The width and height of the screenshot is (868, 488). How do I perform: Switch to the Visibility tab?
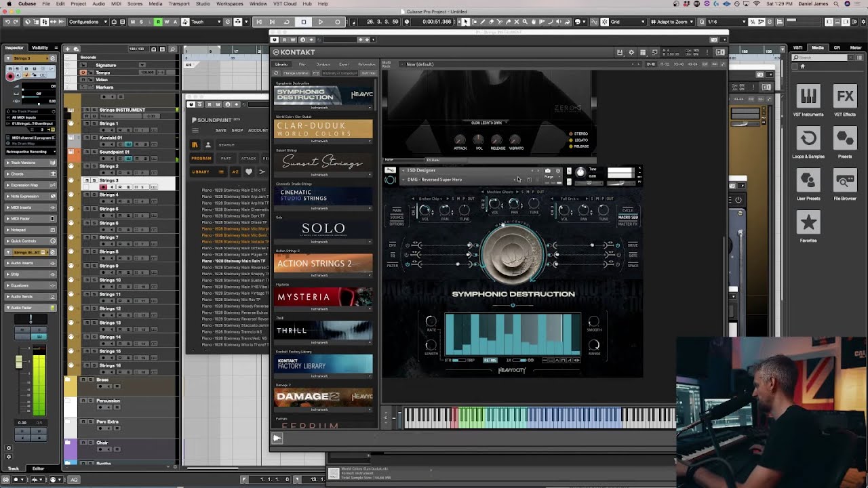(40, 48)
